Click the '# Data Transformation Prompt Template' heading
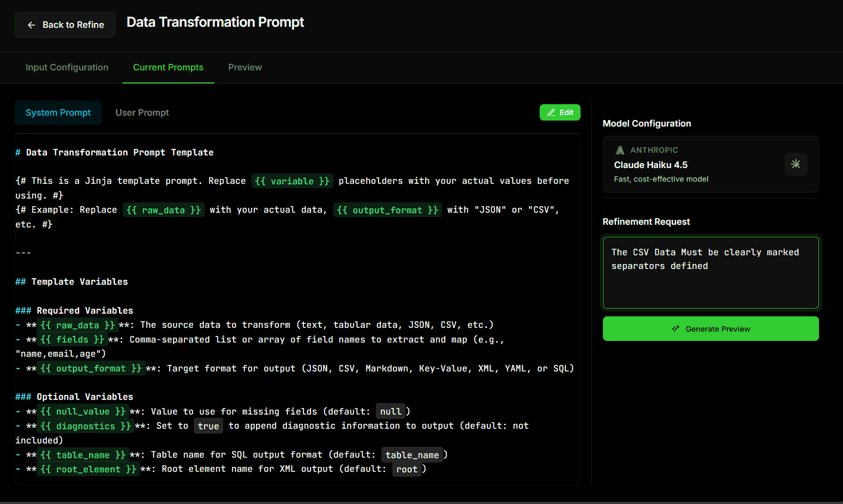This screenshot has width=843, height=504. point(115,153)
